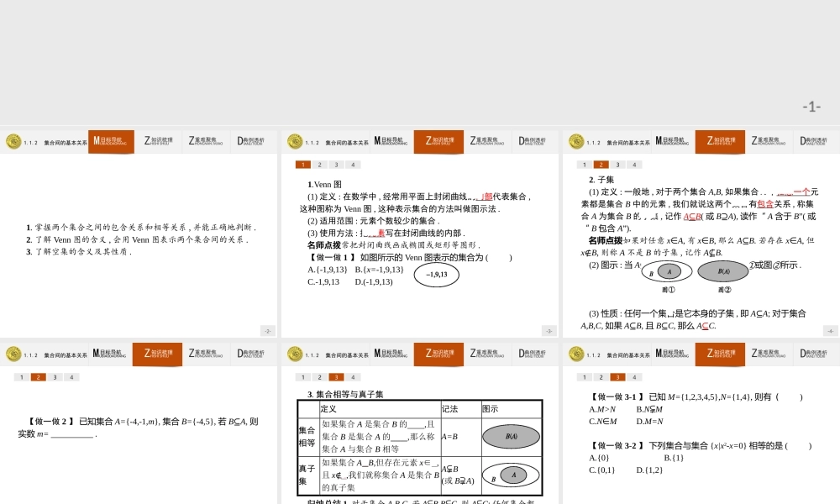Click the Venn diagram oval labeled -1,9,13

pos(437,276)
